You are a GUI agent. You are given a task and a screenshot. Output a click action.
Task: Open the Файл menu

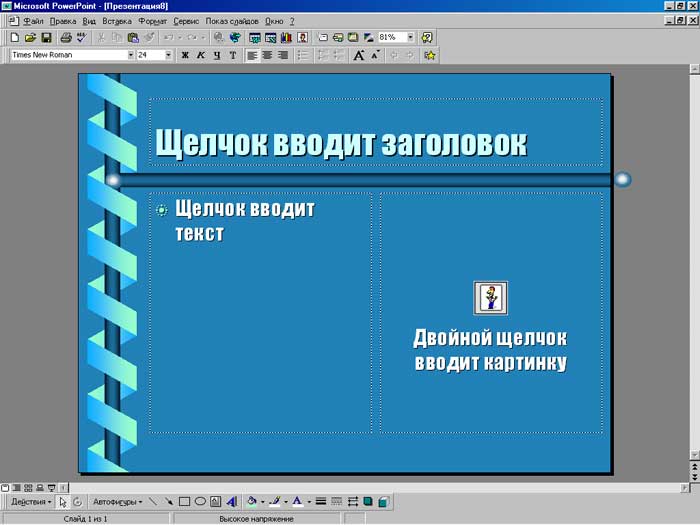point(33,21)
